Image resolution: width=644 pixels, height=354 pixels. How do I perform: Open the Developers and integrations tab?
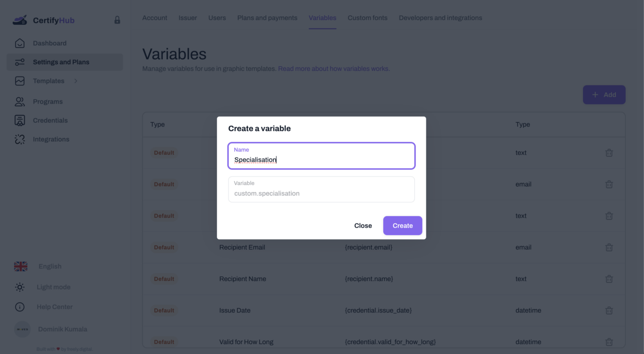[440, 18]
